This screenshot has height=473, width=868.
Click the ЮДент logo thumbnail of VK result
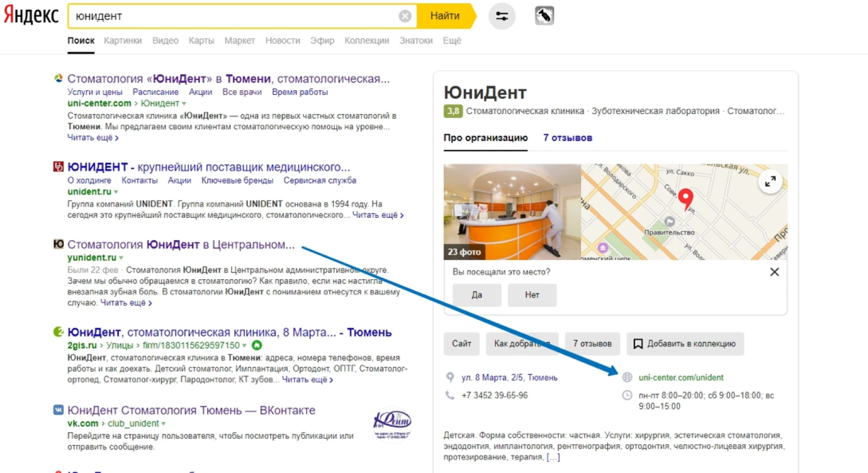click(x=392, y=424)
